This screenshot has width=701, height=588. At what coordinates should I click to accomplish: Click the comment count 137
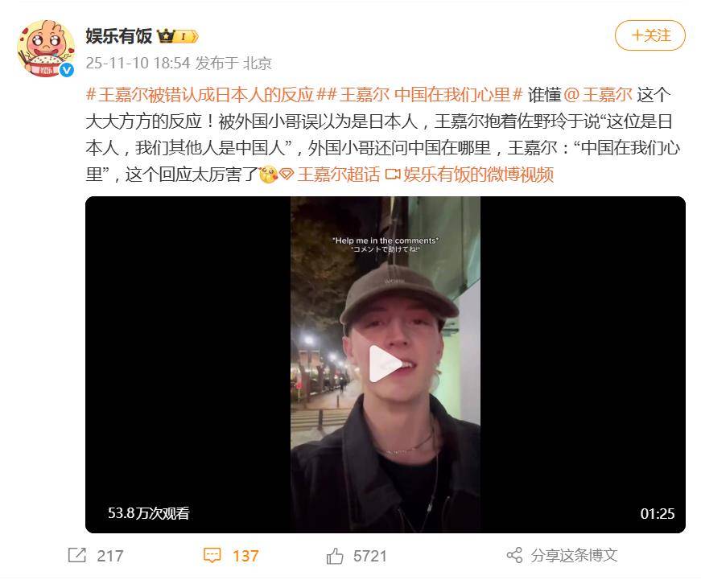(245, 556)
